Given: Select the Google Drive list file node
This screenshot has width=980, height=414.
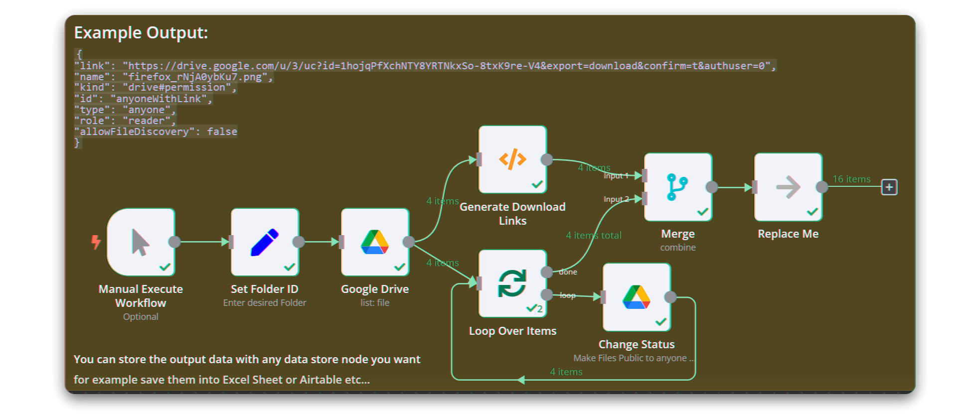Looking at the screenshot, I should [375, 242].
